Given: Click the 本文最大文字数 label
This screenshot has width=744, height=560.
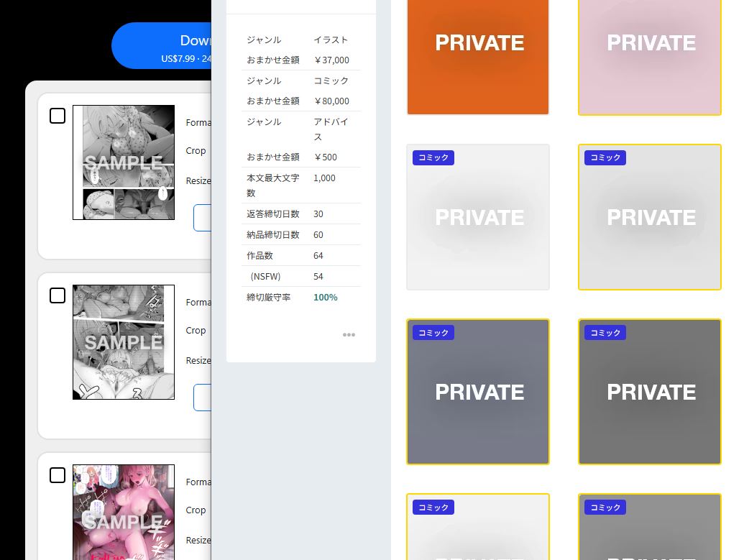Looking at the screenshot, I should 273,185.
